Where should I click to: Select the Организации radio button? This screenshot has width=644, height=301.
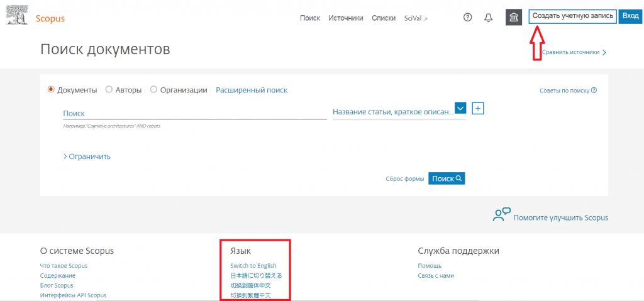tap(153, 89)
